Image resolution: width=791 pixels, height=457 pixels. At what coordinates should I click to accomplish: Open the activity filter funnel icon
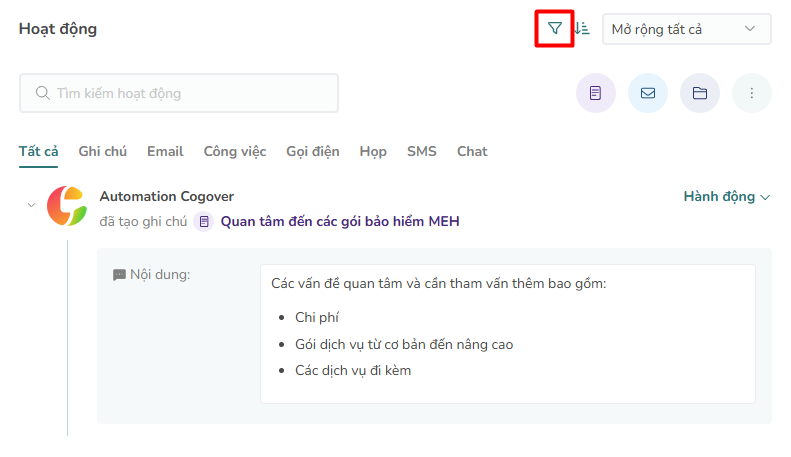(554, 28)
